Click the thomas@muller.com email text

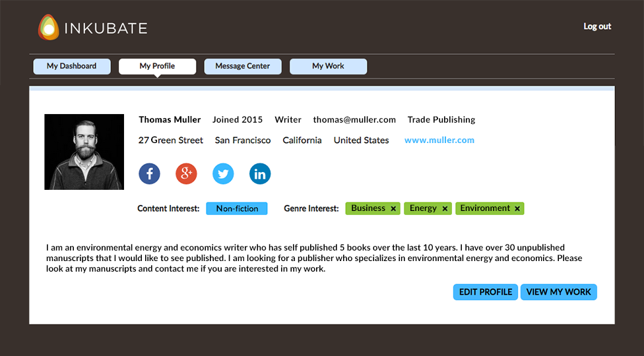tap(354, 120)
